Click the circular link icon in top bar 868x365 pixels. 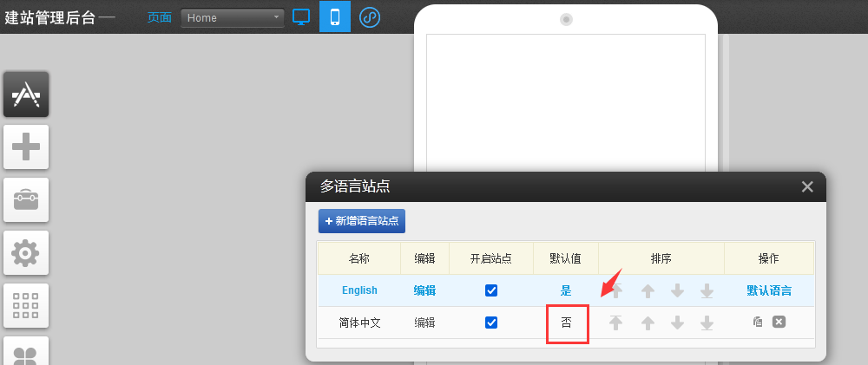pyautogui.click(x=370, y=16)
